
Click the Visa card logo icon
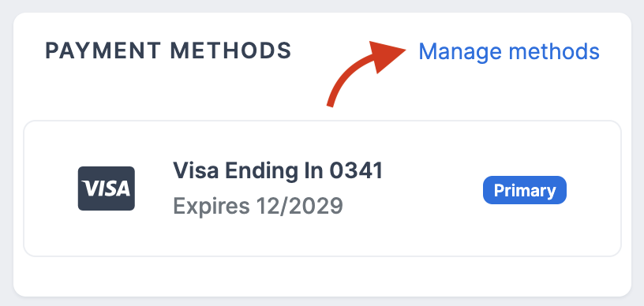[x=107, y=188]
